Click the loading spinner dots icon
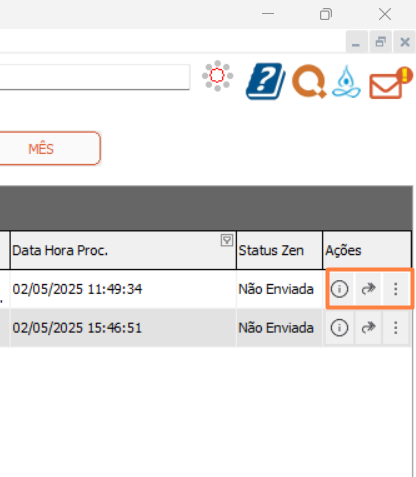 click(x=217, y=76)
